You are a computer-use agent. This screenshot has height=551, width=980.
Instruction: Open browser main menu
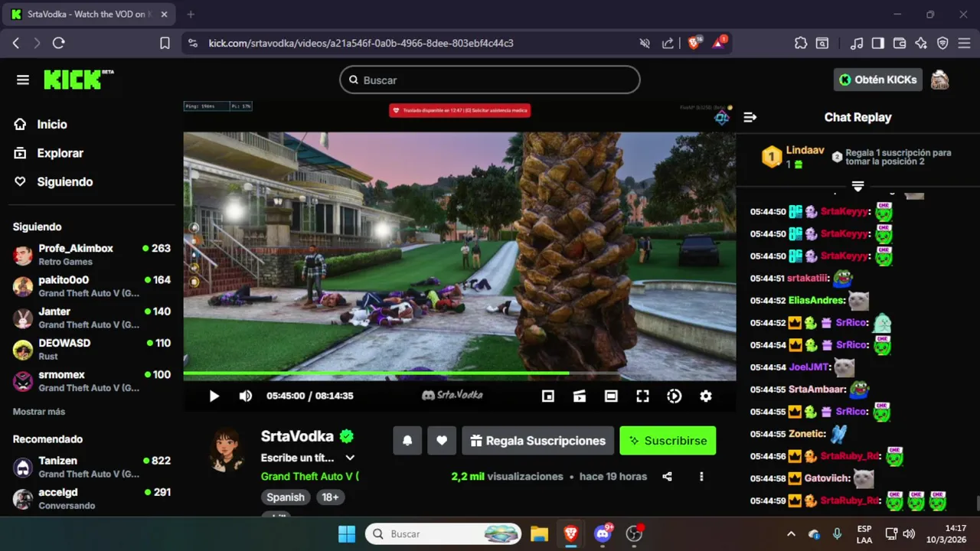coord(964,43)
